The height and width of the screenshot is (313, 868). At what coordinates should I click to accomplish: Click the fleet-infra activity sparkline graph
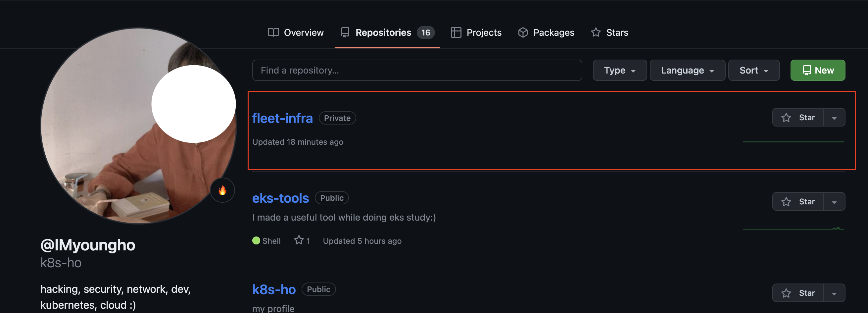793,142
